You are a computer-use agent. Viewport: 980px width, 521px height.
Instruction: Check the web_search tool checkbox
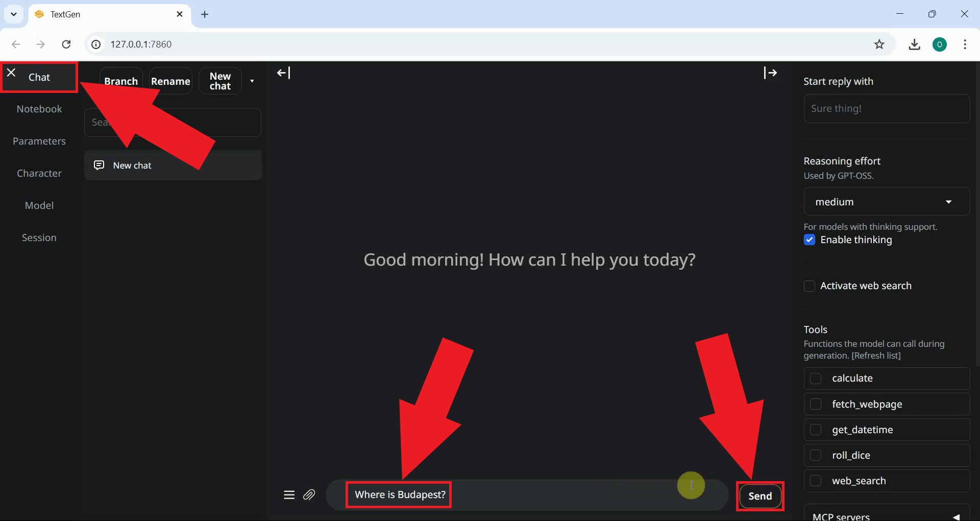(816, 481)
